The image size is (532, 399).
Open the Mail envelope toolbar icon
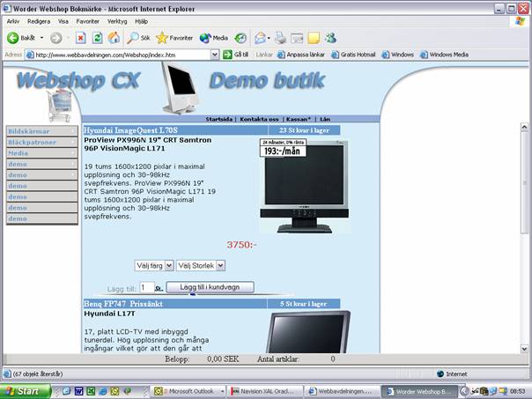pos(260,38)
